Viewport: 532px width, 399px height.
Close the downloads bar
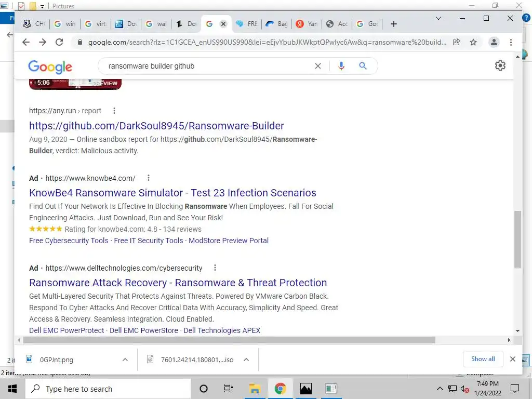click(x=513, y=359)
